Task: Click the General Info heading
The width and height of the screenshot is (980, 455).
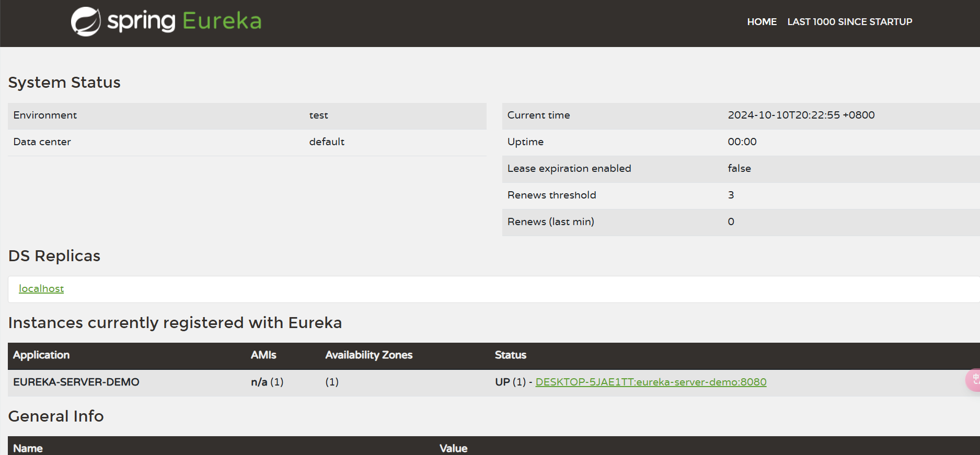Action: tap(56, 416)
